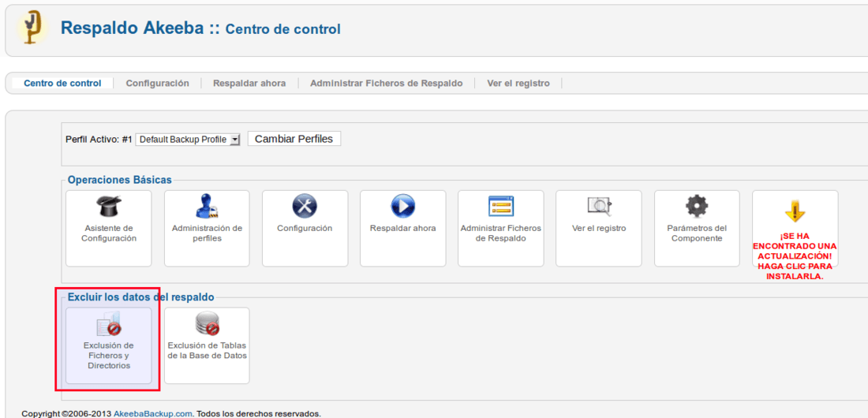
Task: Open the Ver el registro tab
Action: [x=518, y=84]
